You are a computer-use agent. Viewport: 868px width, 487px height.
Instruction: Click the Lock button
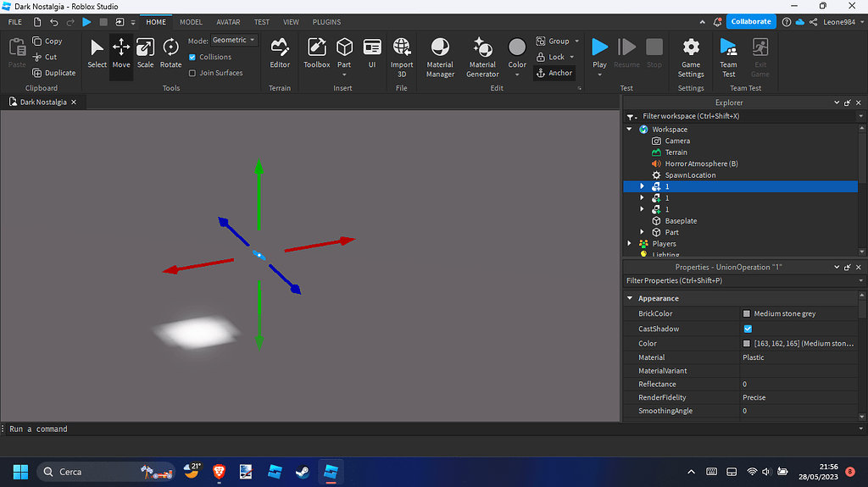pos(551,57)
